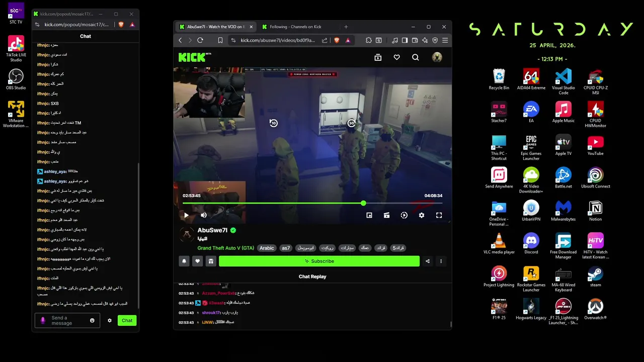Skip forward 30 seconds in the video
This screenshot has height=362, width=644.
[351, 123]
